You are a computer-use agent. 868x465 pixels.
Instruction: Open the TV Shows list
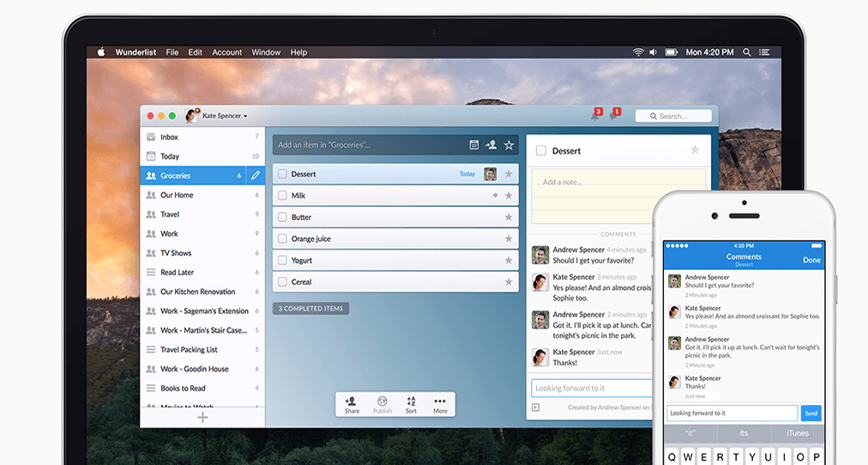click(x=202, y=253)
